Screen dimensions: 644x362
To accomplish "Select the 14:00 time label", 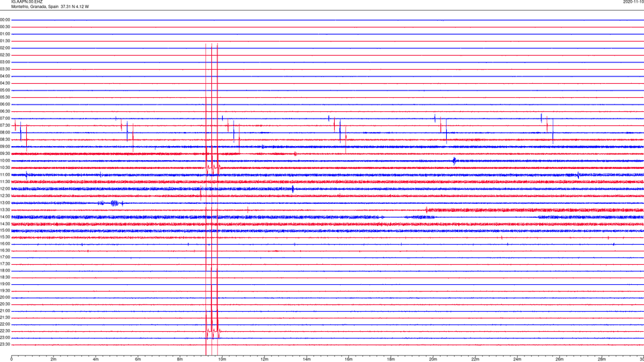I will coord(5,217).
